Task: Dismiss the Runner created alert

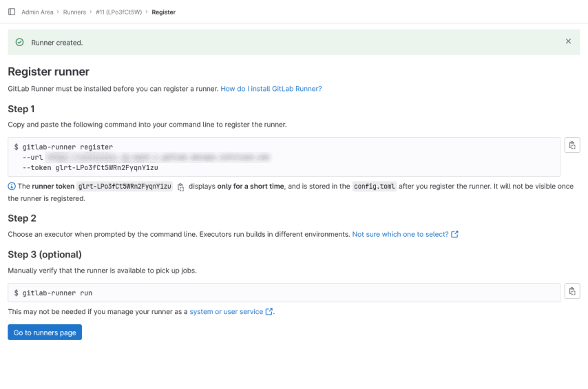Action: pyautogui.click(x=568, y=41)
